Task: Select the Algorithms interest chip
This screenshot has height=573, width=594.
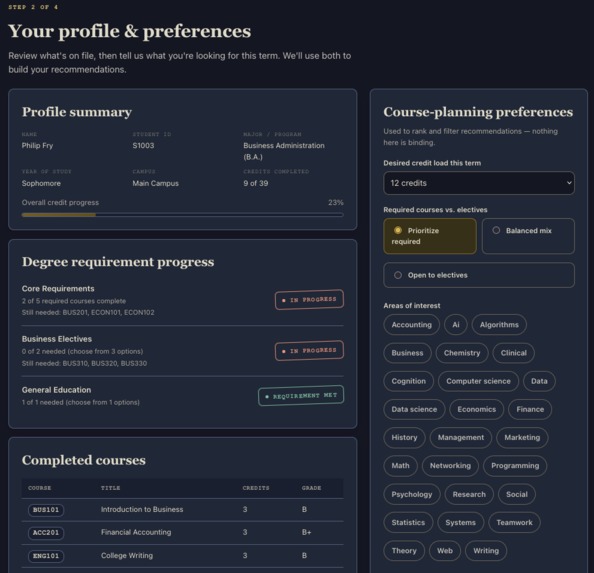Action: (499, 325)
